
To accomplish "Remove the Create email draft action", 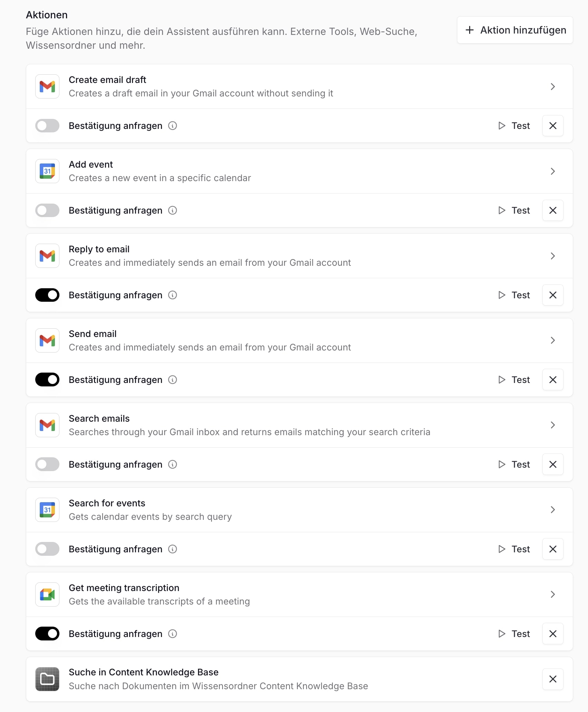I will (x=553, y=126).
